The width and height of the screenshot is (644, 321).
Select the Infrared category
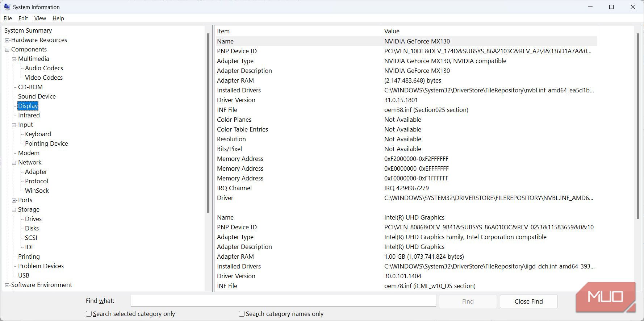[x=29, y=115]
